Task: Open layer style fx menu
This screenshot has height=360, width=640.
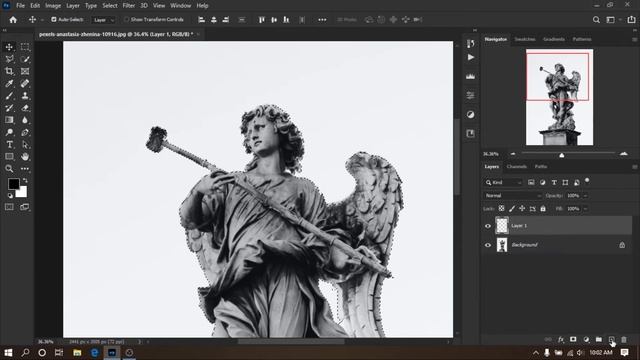Action: coord(561,340)
